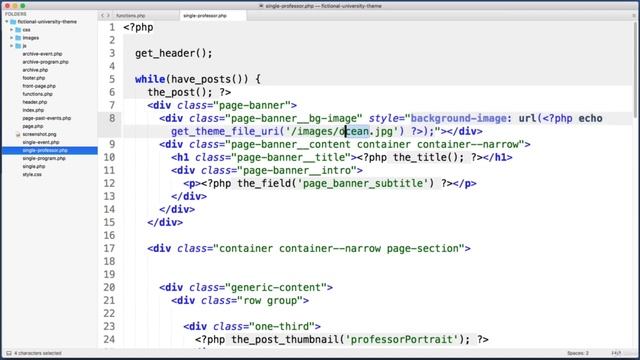Collapse the fictional-university-theme folder arrow
This screenshot has width=640, height=360.
[7, 22]
